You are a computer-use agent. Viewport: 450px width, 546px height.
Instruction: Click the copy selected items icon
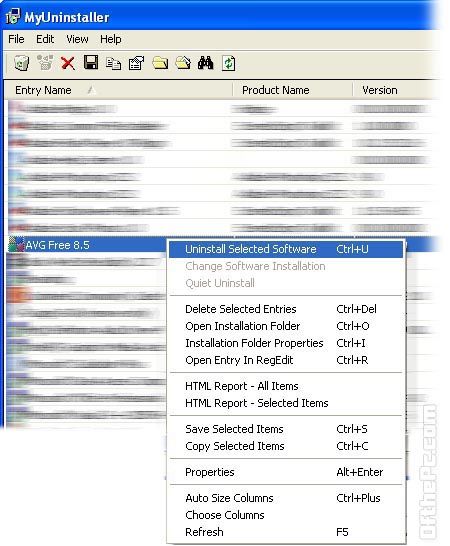click(x=114, y=64)
